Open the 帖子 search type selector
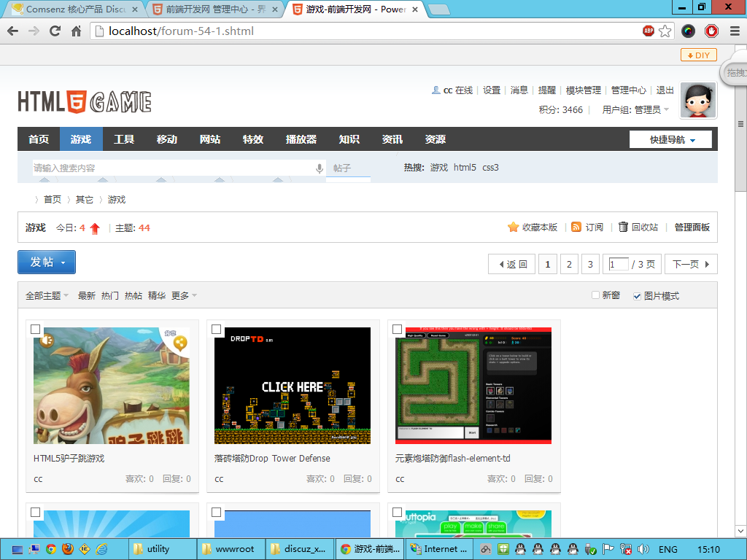 pos(348,168)
